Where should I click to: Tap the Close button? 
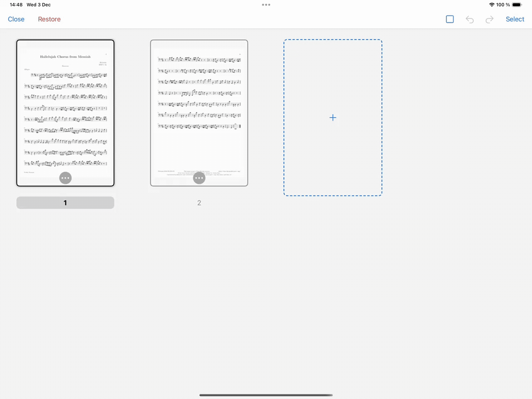(16, 19)
